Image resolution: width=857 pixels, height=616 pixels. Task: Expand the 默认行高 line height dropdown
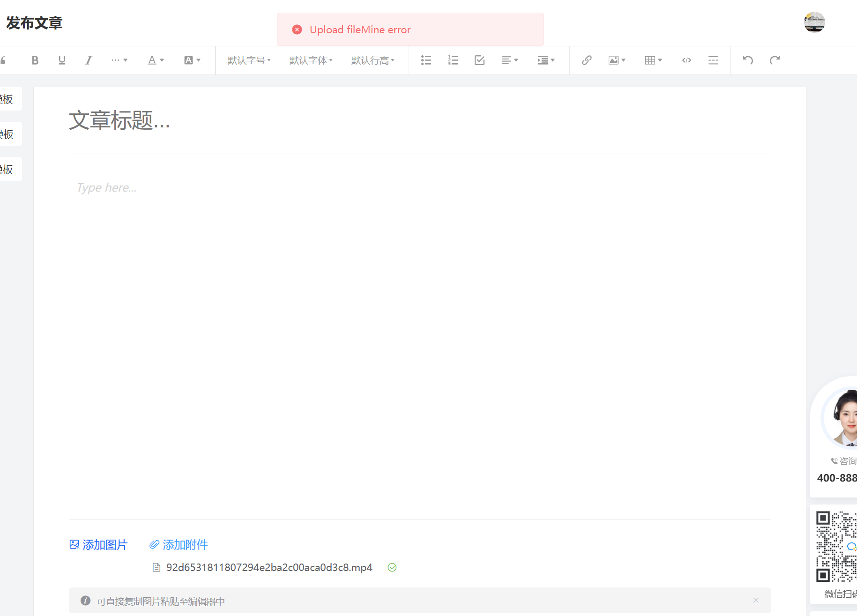click(373, 60)
